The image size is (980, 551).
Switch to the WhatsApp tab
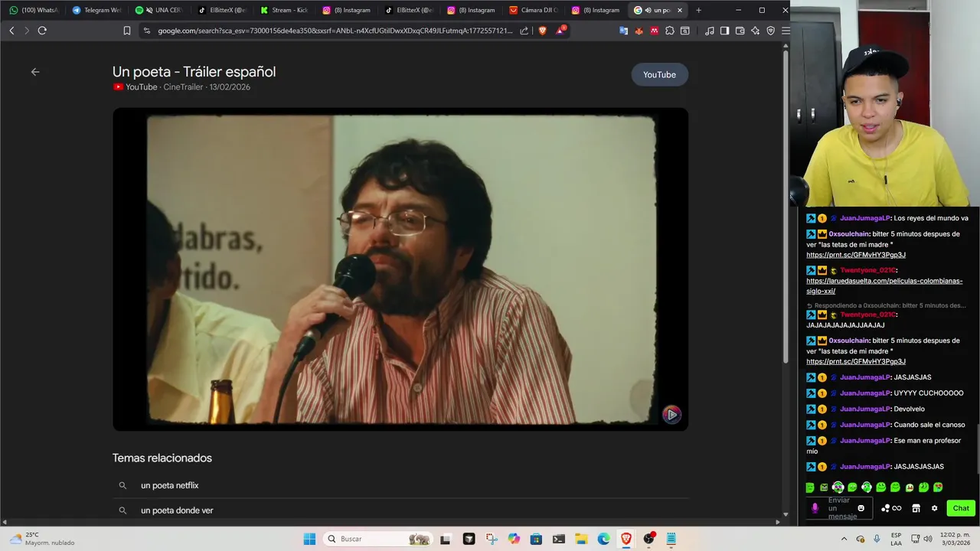[x=34, y=10]
